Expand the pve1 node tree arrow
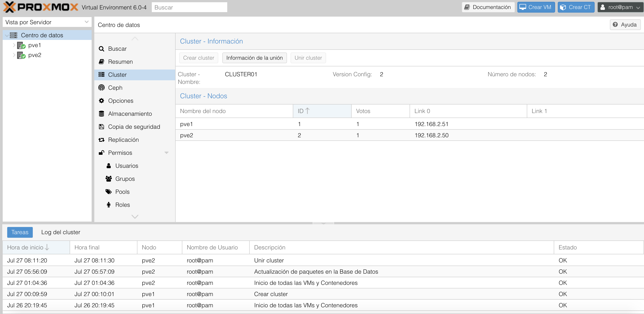The image size is (644, 314). tap(14, 45)
